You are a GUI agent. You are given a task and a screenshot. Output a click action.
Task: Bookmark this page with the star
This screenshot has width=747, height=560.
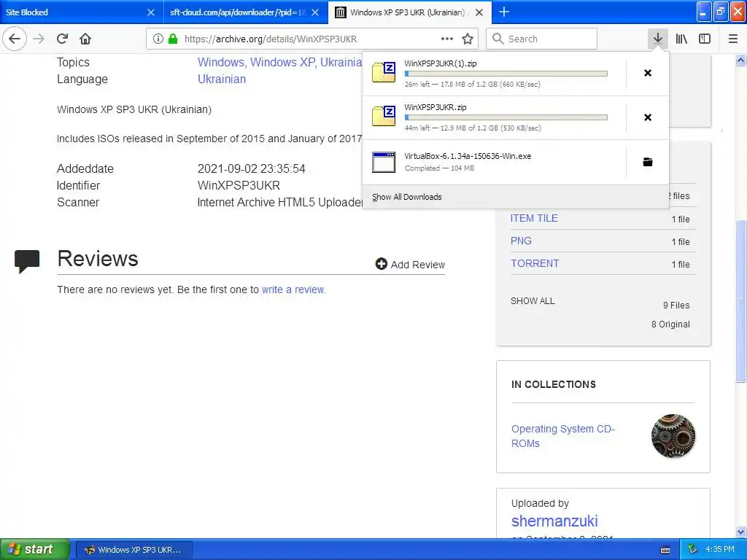(x=468, y=39)
